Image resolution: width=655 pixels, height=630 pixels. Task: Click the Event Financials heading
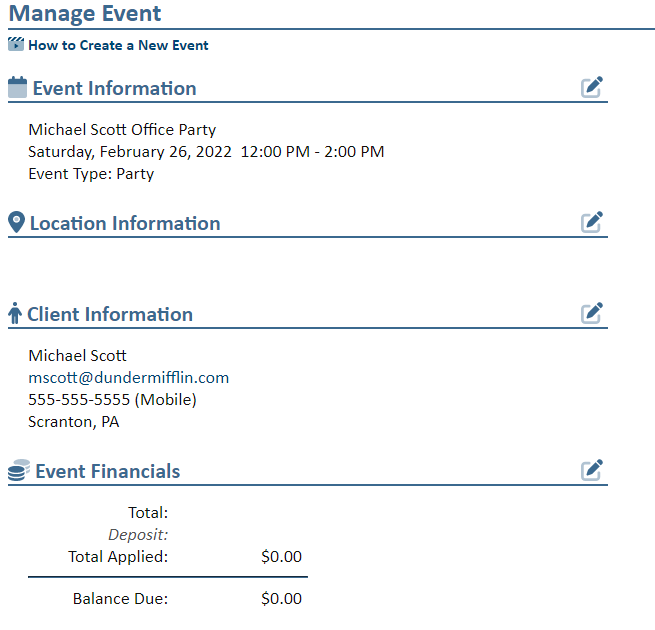coord(108,472)
